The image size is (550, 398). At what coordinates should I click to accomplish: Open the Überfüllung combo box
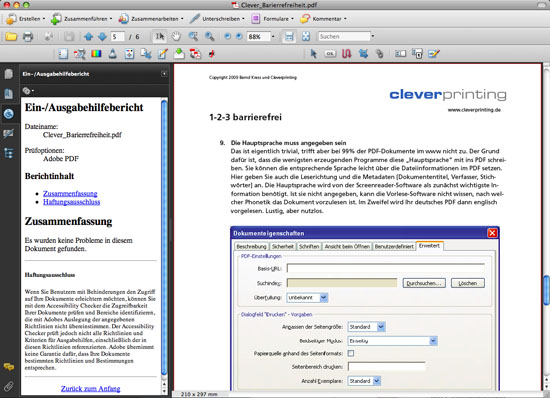coord(307,298)
